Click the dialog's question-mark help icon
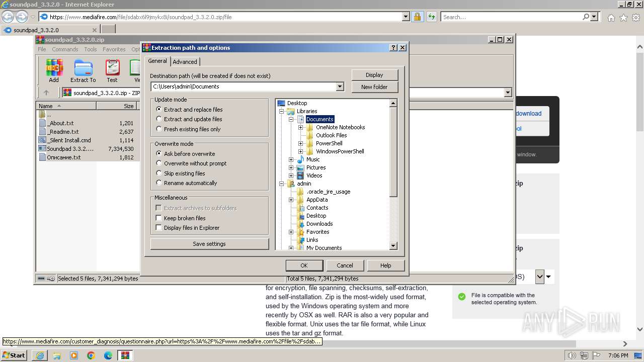This screenshot has width=644, height=362. point(393,48)
